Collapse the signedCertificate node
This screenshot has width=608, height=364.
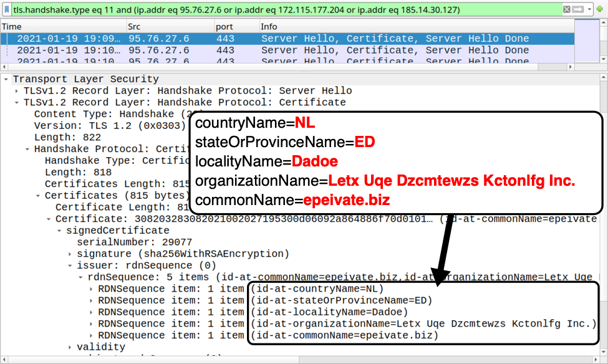coord(60,231)
